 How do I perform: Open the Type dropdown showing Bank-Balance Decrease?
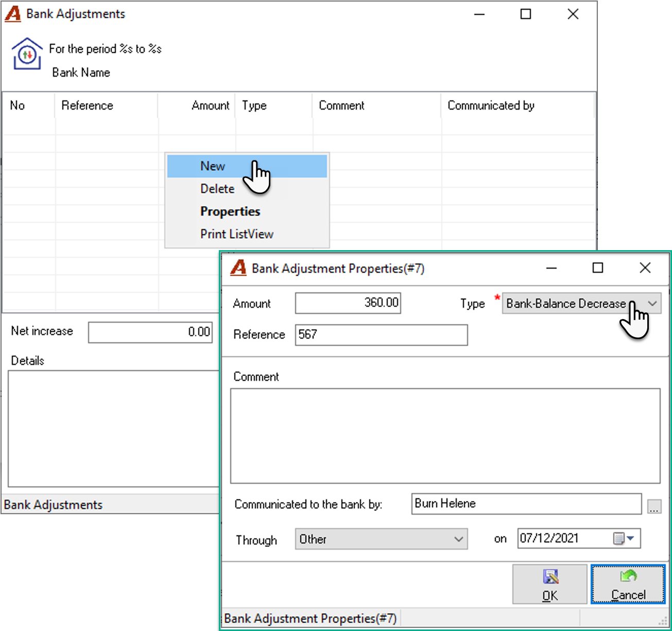[581, 303]
